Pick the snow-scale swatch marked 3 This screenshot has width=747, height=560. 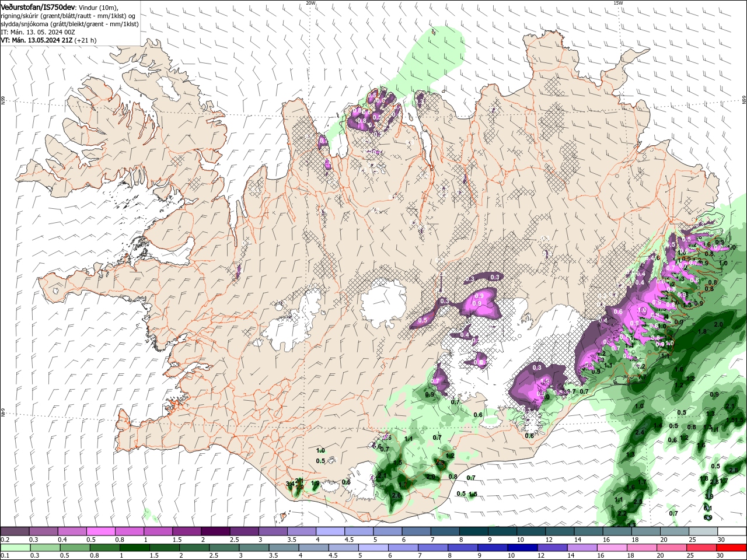tap(273, 531)
